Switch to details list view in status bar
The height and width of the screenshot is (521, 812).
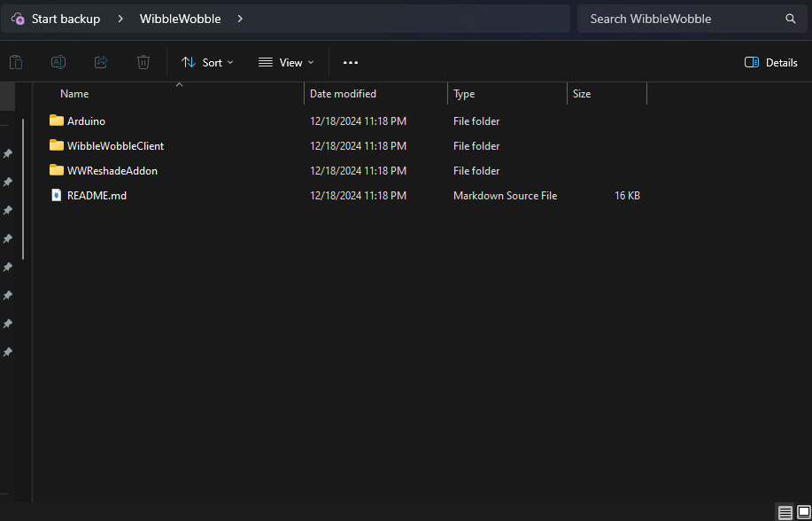click(785, 512)
